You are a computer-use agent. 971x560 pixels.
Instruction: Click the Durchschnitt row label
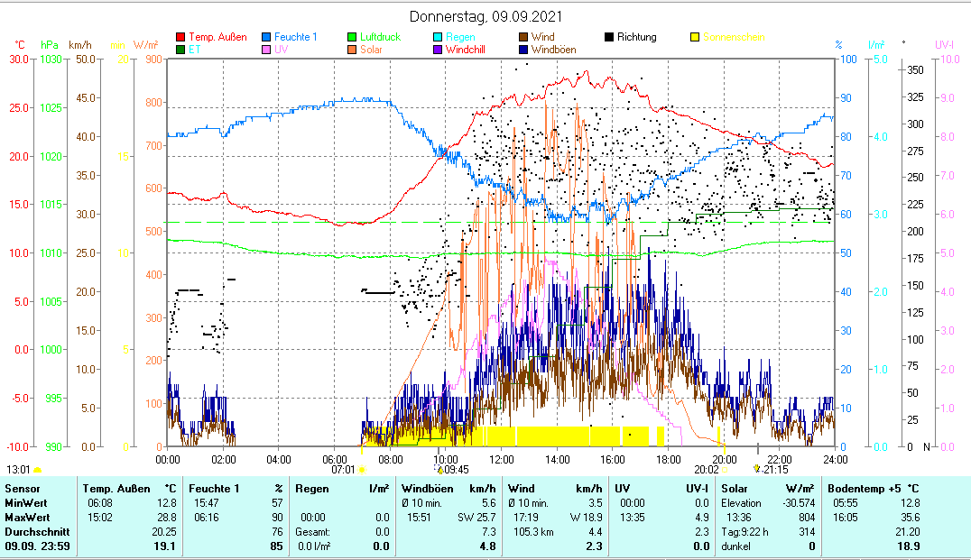click(x=37, y=531)
